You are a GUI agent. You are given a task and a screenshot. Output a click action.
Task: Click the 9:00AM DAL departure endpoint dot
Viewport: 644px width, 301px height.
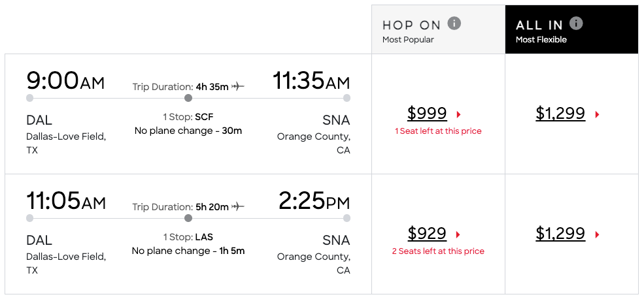click(x=29, y=98)
